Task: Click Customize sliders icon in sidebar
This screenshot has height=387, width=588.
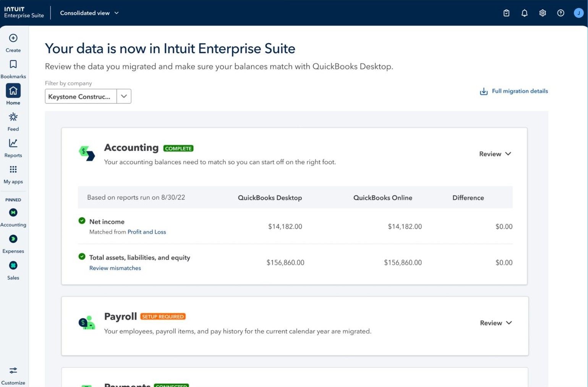Action: (x=13, y=371)
